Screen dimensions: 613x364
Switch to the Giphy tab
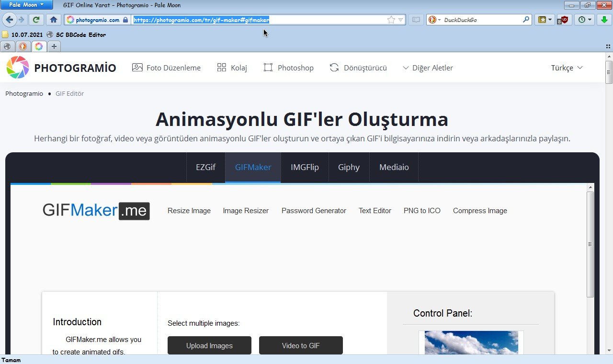[349, 167]
